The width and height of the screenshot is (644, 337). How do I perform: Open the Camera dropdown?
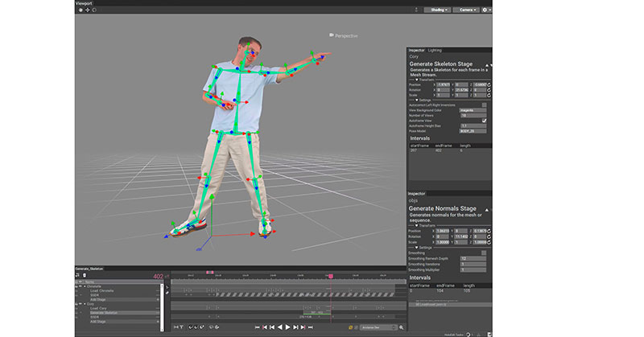coord(467,10)
